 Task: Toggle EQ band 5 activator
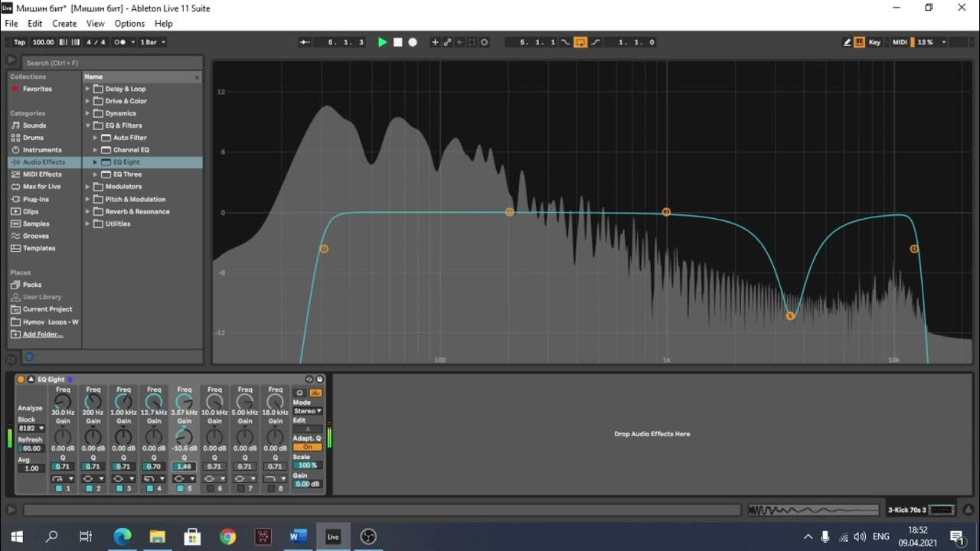coord(180,488)
